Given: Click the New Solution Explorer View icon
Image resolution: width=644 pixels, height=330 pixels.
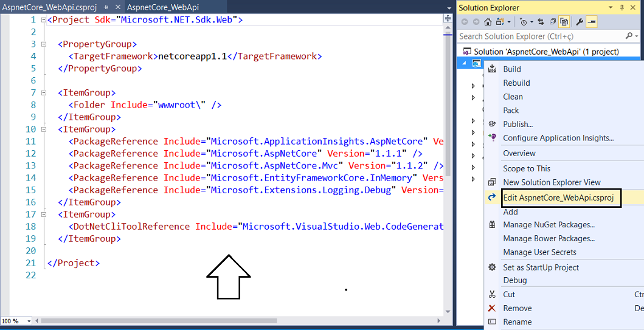Looking at the screenshot, I should [491, 182].
